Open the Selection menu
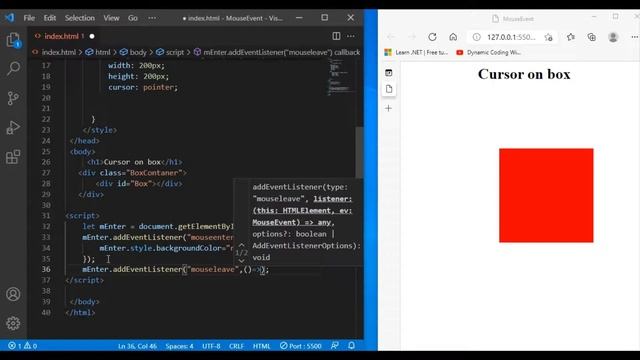Image resolution: width=640 pixels, height=360 pixels. point(80,18)
